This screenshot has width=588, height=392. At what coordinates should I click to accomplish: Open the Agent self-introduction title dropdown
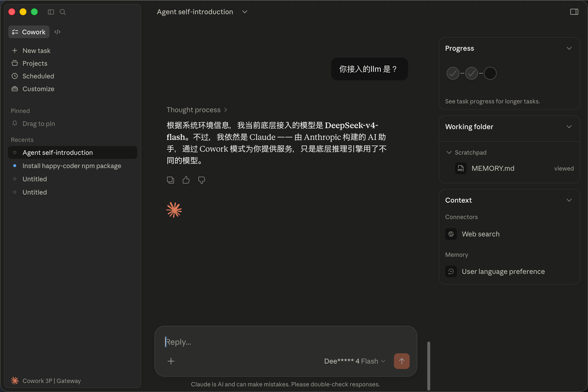coord(245,12)
